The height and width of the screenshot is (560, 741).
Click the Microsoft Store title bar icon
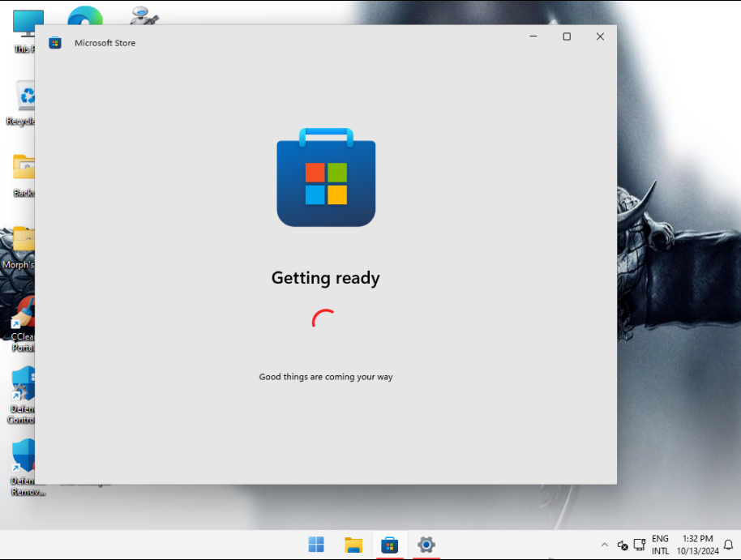(55, 43)
